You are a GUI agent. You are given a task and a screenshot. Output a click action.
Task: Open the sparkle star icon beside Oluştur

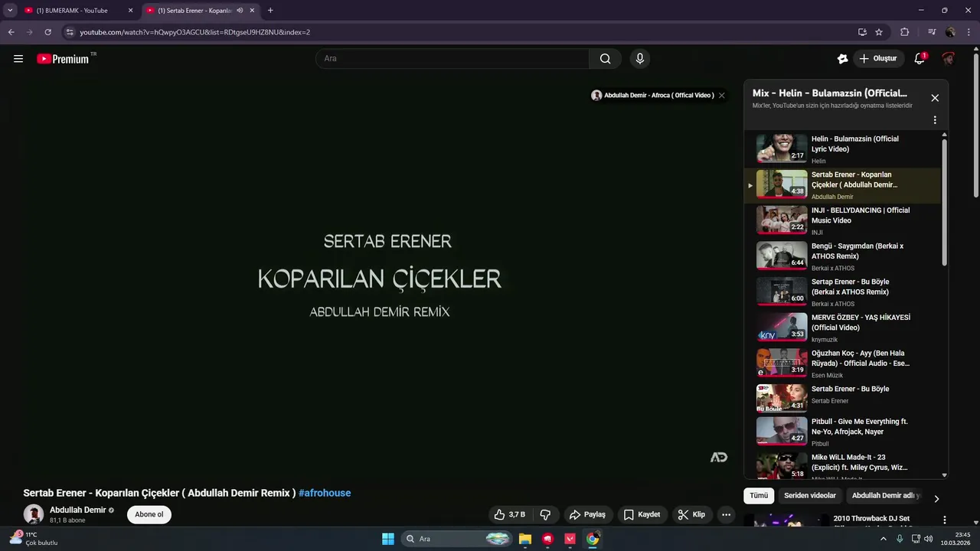[x=843, y=59]
